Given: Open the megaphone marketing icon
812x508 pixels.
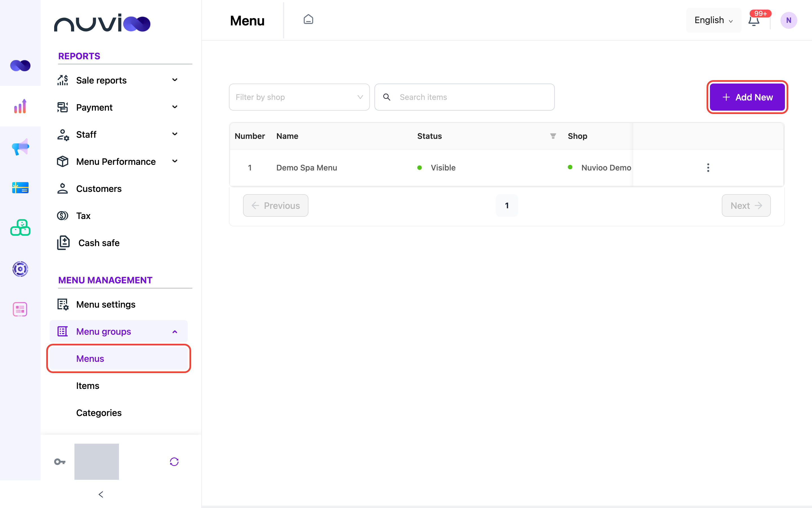Looking at the screenshot, I should pos(20,147).
